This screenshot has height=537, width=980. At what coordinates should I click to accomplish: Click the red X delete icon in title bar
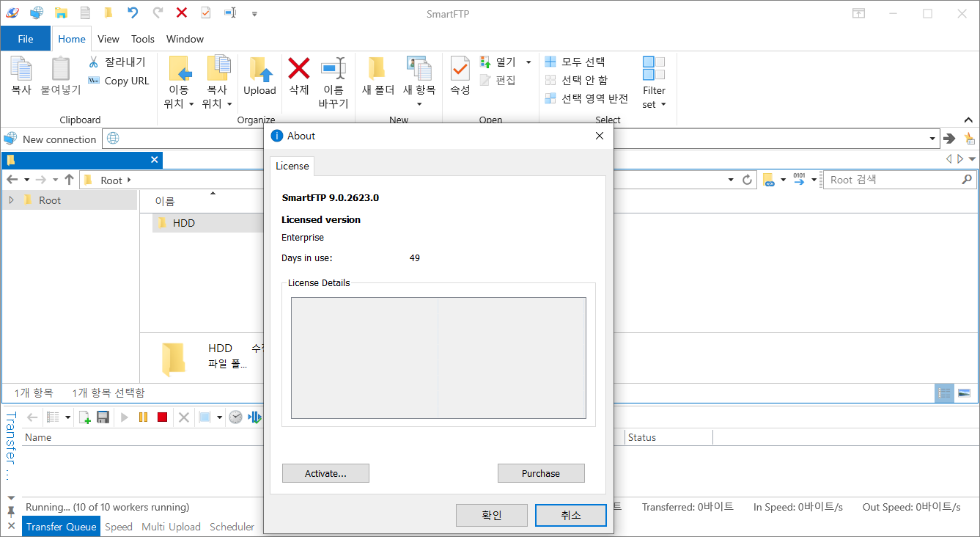(x=182, y=12)
